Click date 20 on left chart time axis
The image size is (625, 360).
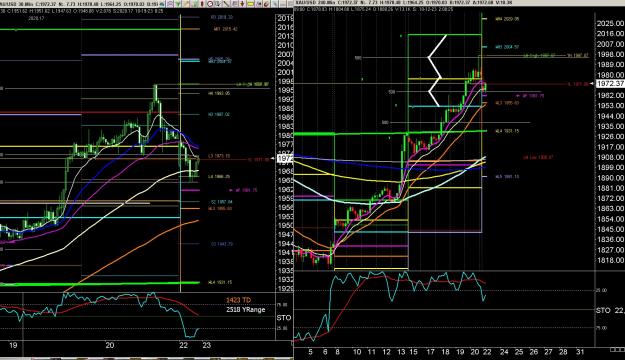point(110,345)
